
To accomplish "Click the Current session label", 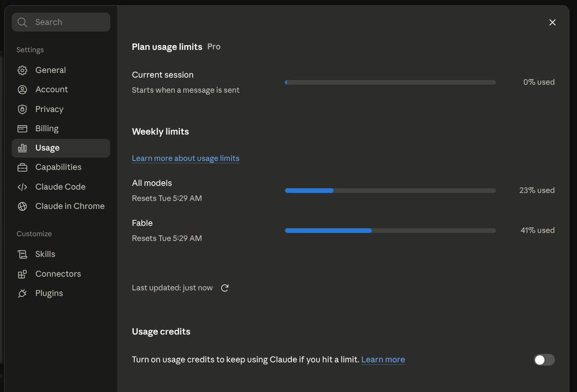I will point(163,75).
